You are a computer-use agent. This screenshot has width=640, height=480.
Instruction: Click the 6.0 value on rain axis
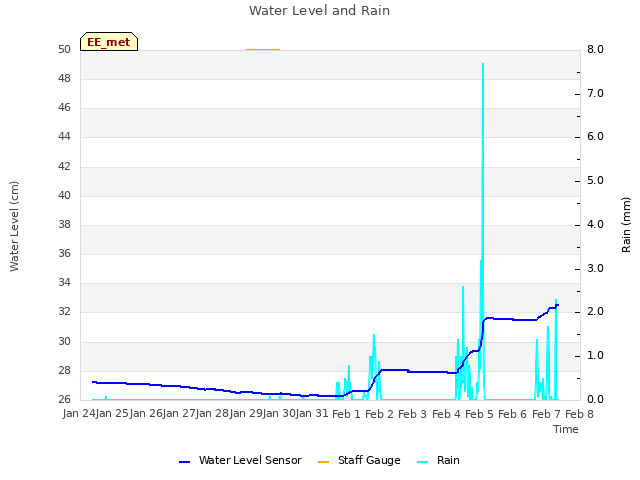coord(595,136)
